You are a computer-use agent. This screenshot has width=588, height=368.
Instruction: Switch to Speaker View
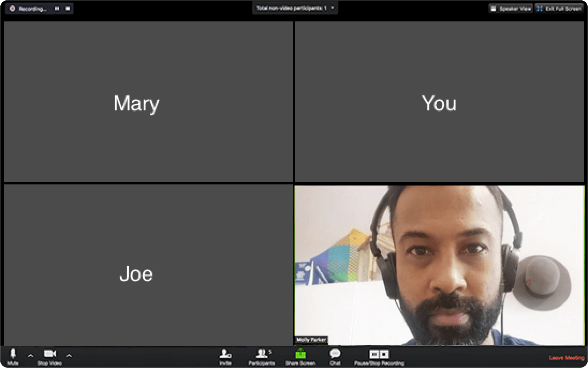click(511, 9)
